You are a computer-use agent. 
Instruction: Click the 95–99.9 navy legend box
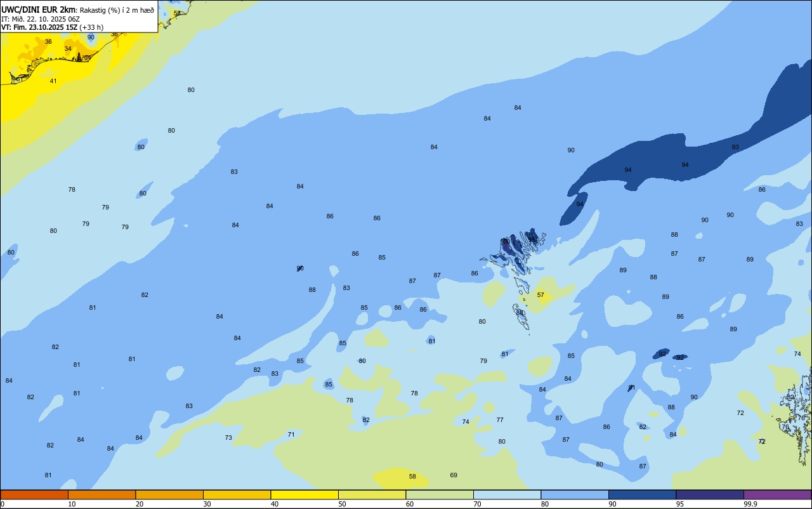click(x=710, y=494)
